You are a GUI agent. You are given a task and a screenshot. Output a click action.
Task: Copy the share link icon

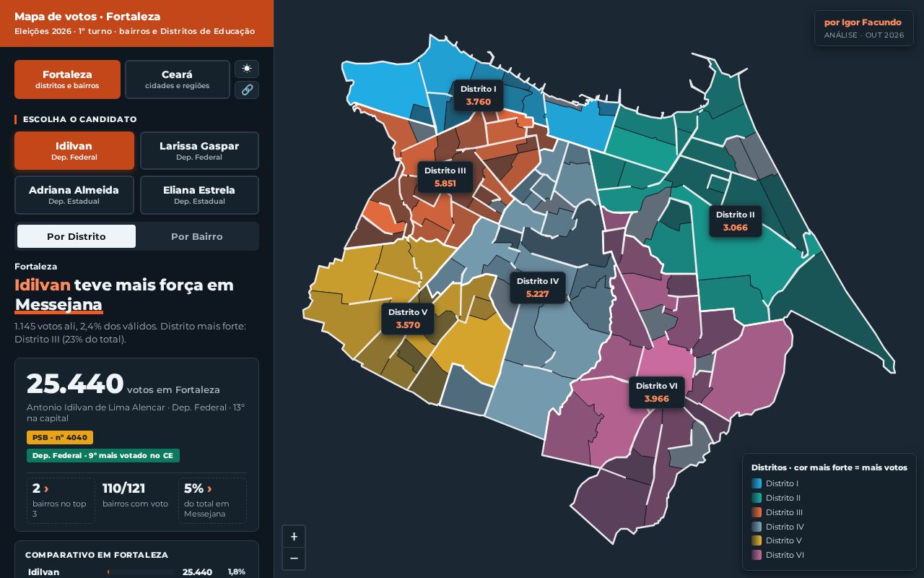[x=247, y=90]
